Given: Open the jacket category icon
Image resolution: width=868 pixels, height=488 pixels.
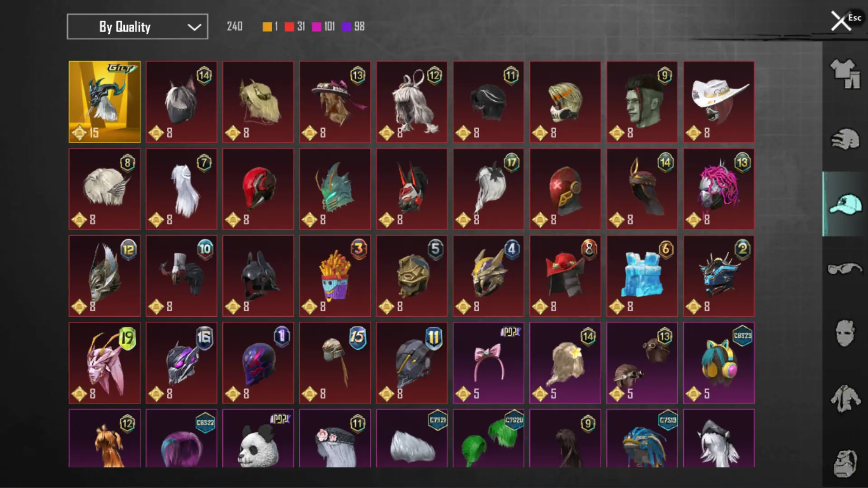Looking at the screenshot, I should tap(845, 399).
